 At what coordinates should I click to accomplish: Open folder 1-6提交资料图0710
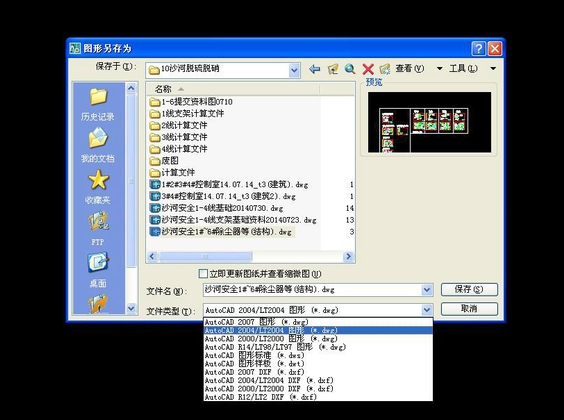pyautogui.click(x=191, y=102)
